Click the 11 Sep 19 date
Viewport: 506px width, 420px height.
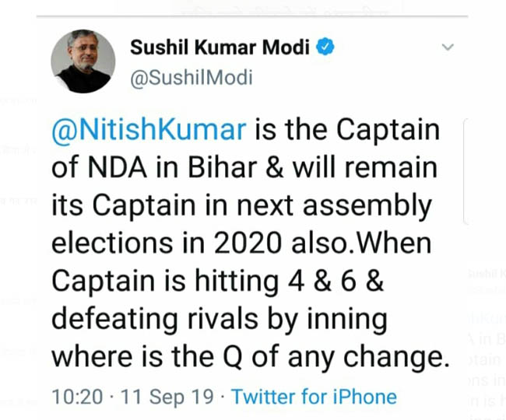tap(167, 397)
